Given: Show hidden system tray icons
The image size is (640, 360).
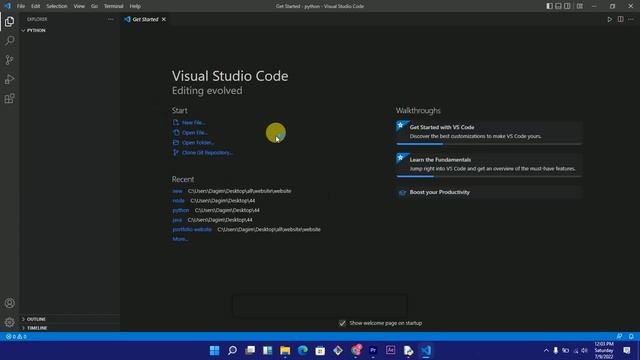Looking at the screenshot, I should 546,351.
